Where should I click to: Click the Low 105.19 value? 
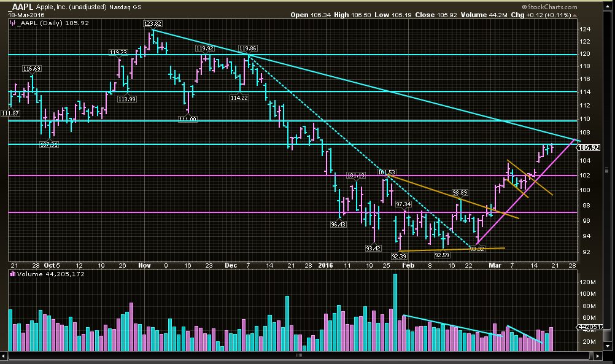(x=393, y=15)
